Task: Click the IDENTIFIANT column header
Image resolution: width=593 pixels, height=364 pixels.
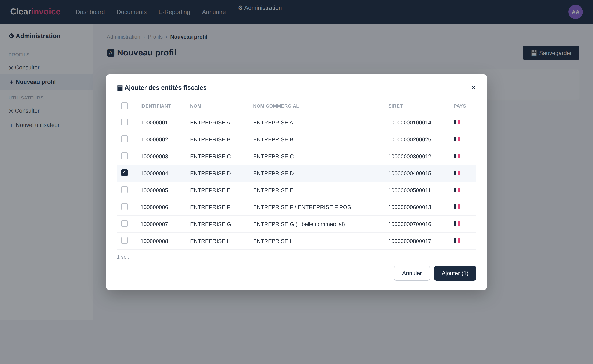Action: 156,106
